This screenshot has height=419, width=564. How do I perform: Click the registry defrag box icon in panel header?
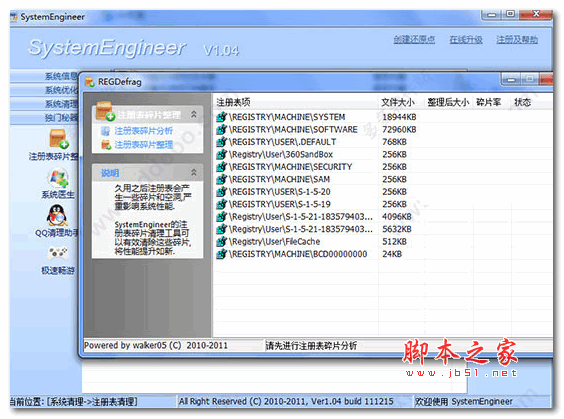click(x=105, y=111)
